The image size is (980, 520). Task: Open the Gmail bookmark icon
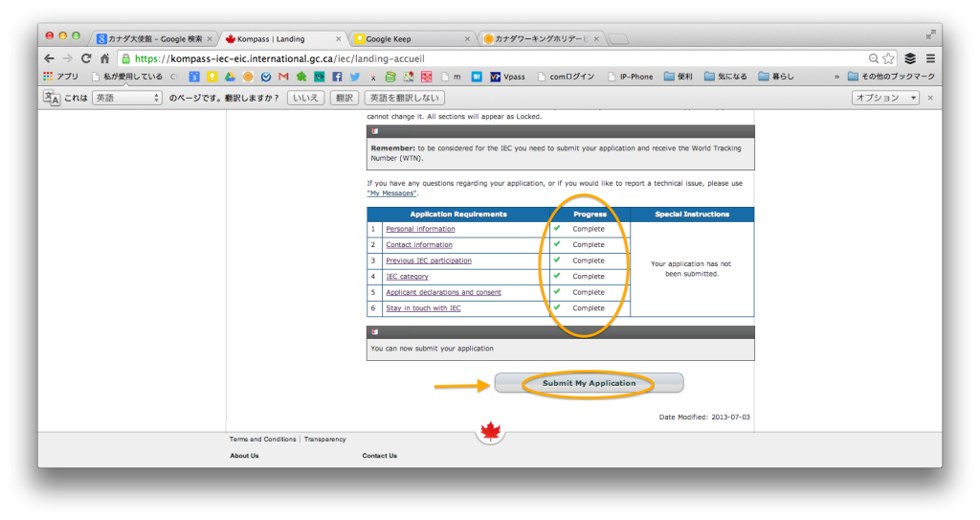[x=283, y=77]
